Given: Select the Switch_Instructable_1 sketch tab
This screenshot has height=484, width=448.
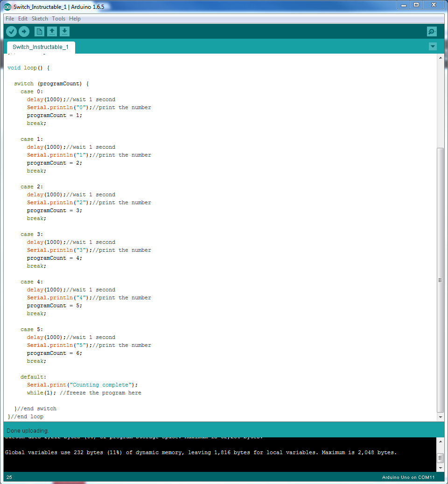Looking at the screenshot, I should point(40,47).
